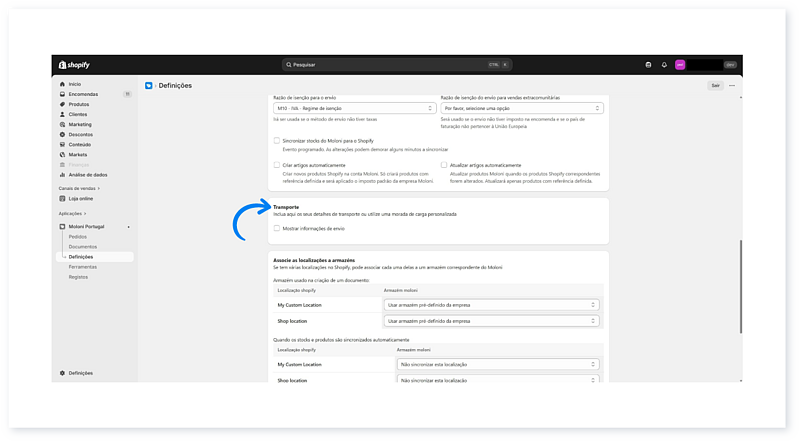Open Início from the home icon
800x442 pixels.
[x=62, y=84]
